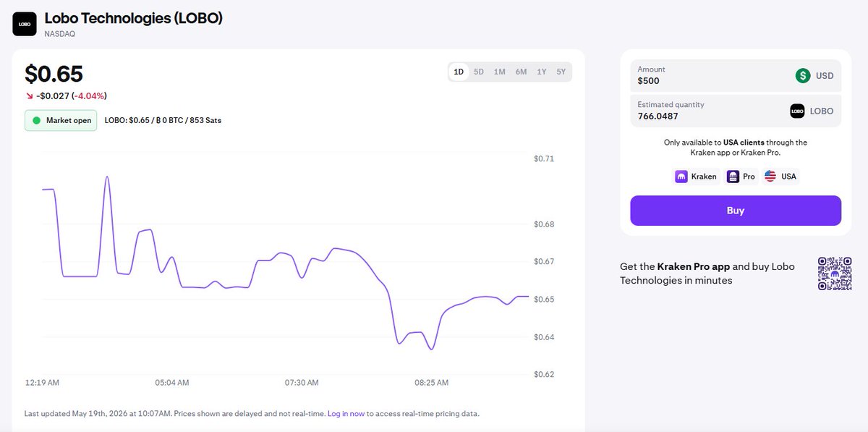Switch chart to the 5D range
The height and width of the screenshot is (432, 868).
pos(479,72)
